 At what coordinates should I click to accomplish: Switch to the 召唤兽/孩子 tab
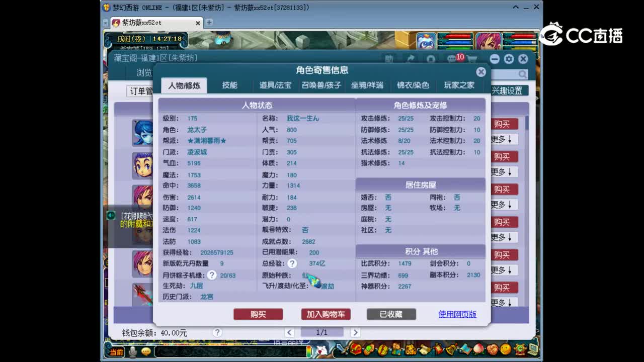[x=321, y=85]
